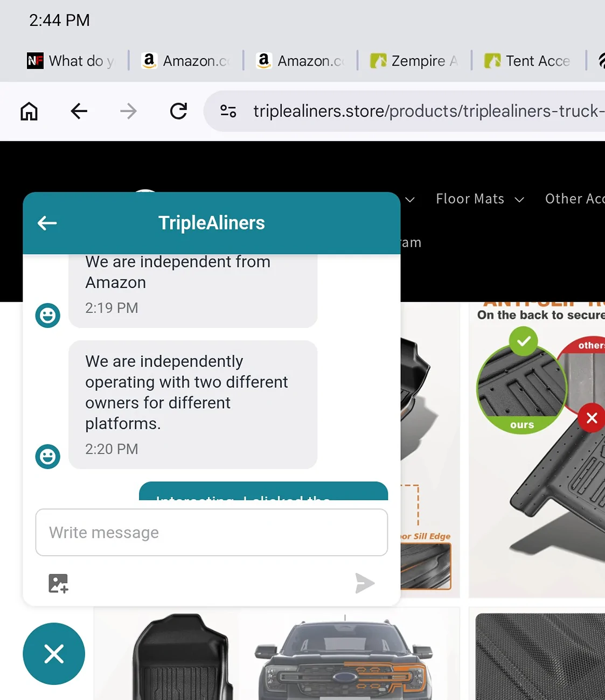Screen dimensions: 605x700
Task: Click the partially visible outgoing message bubble
Action: (263, 491)
